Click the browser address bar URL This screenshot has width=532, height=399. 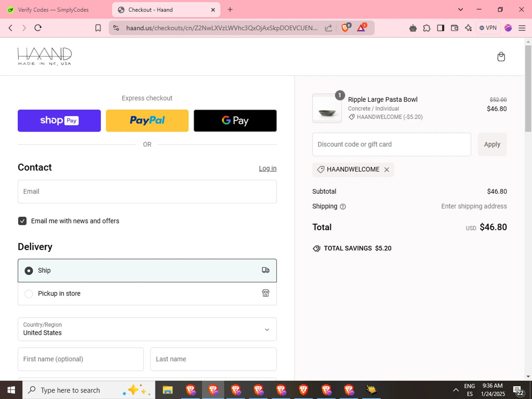tap(222, 28)
